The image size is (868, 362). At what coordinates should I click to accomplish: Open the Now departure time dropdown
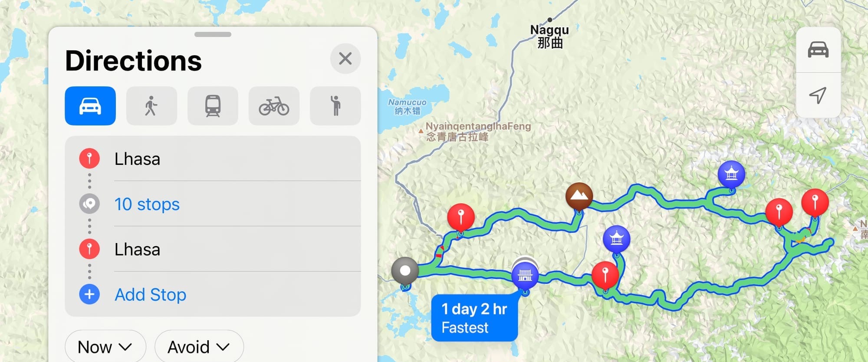click(105, 347)
